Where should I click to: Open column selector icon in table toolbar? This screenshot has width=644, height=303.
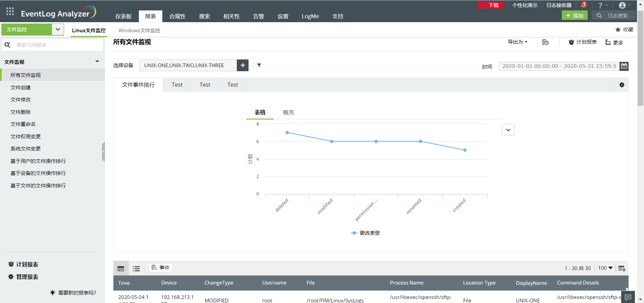click(622, 268)
